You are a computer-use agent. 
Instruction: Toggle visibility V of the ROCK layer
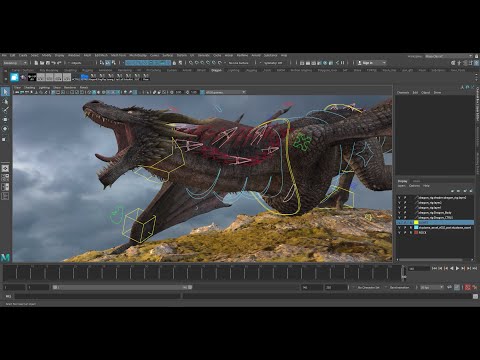[399, 232]
